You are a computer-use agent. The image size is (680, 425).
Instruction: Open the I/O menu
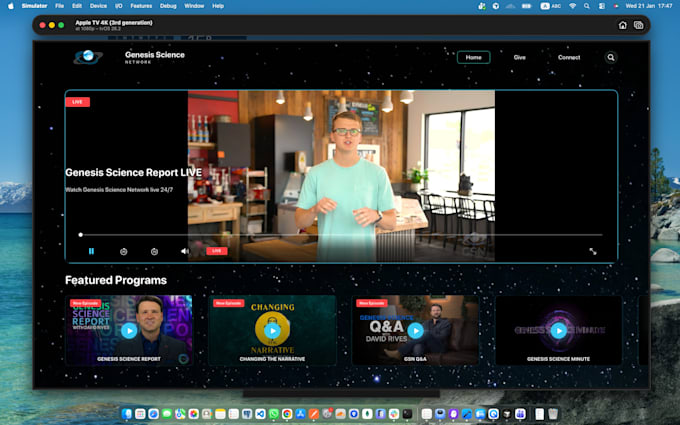pos(118,6)
